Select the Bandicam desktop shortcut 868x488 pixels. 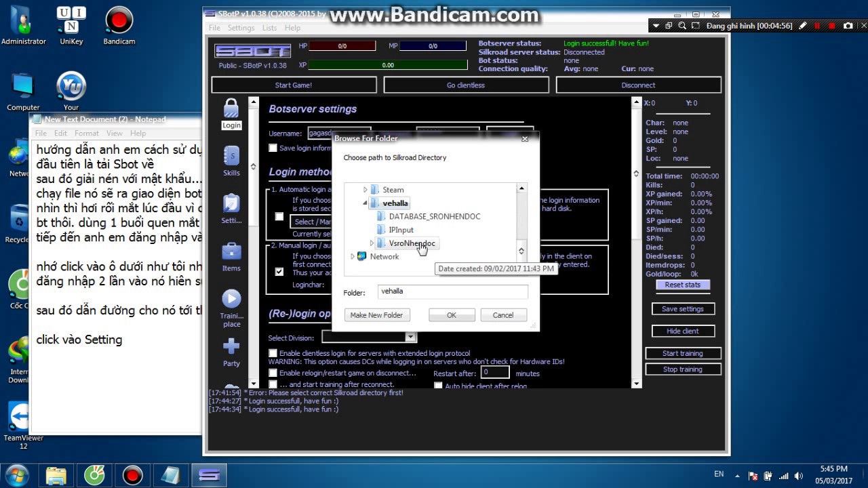click(x=119, y=26)
